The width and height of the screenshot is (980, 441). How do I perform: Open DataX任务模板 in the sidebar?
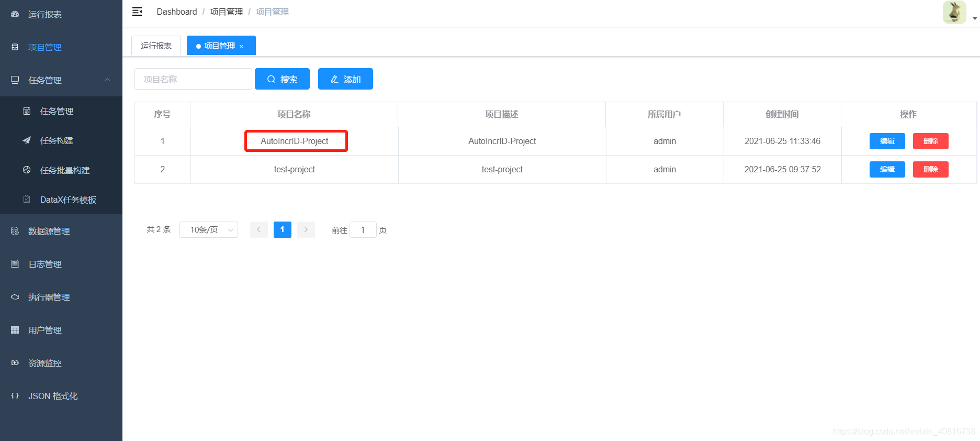(68, 200)
